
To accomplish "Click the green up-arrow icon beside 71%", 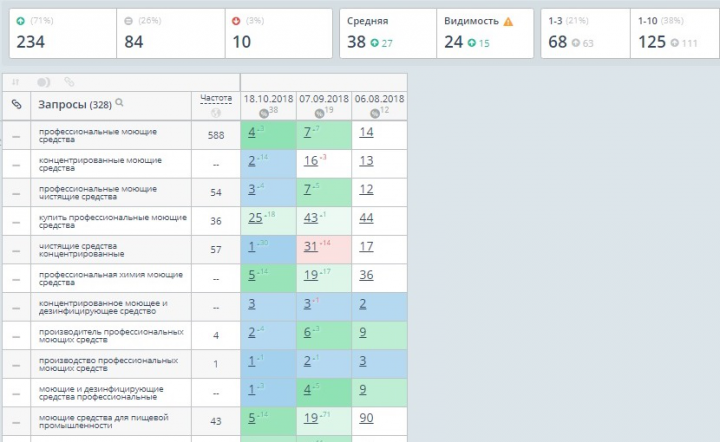I will [21, 21].
